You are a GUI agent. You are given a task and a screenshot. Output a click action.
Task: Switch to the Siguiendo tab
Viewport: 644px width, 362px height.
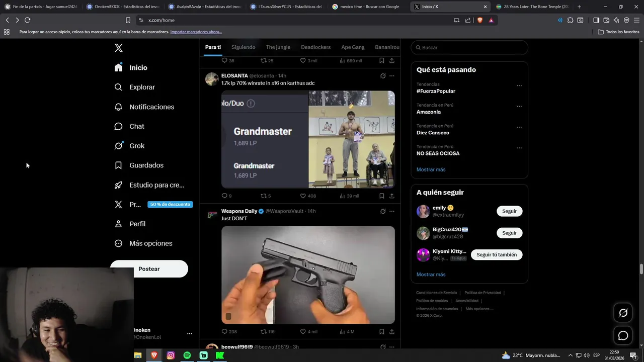coord(244,47)
